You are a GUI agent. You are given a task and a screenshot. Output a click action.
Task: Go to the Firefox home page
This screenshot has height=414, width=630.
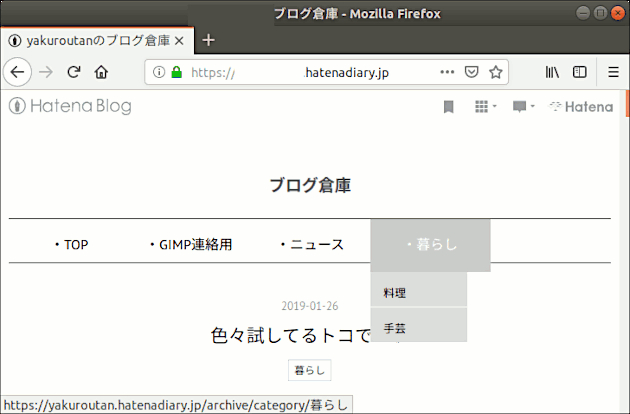(101, 72)
